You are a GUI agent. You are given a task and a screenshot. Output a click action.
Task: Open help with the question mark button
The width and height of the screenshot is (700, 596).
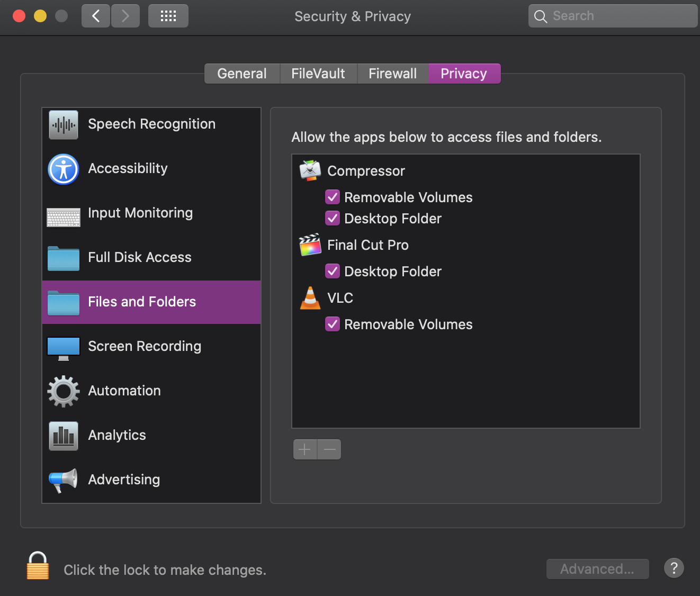(674, 568)
